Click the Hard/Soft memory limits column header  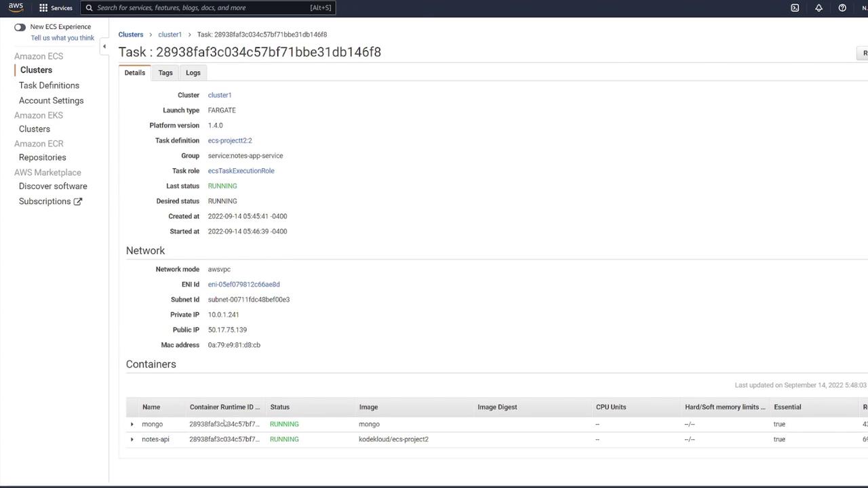726,407
